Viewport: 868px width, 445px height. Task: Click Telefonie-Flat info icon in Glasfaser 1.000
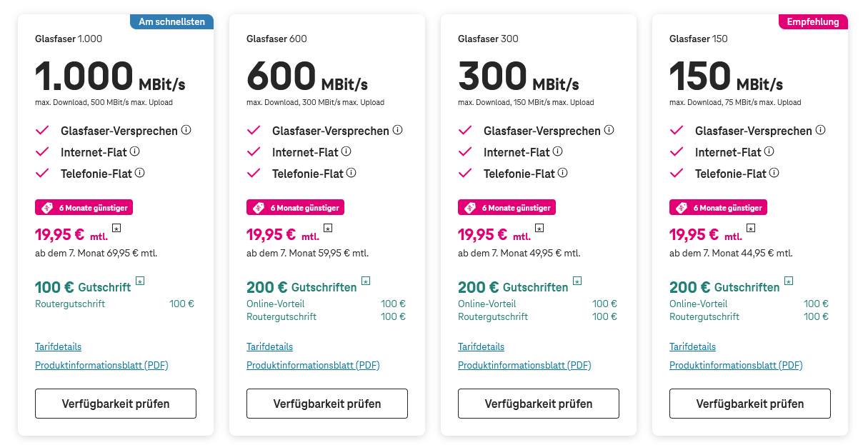click(140, 173)
